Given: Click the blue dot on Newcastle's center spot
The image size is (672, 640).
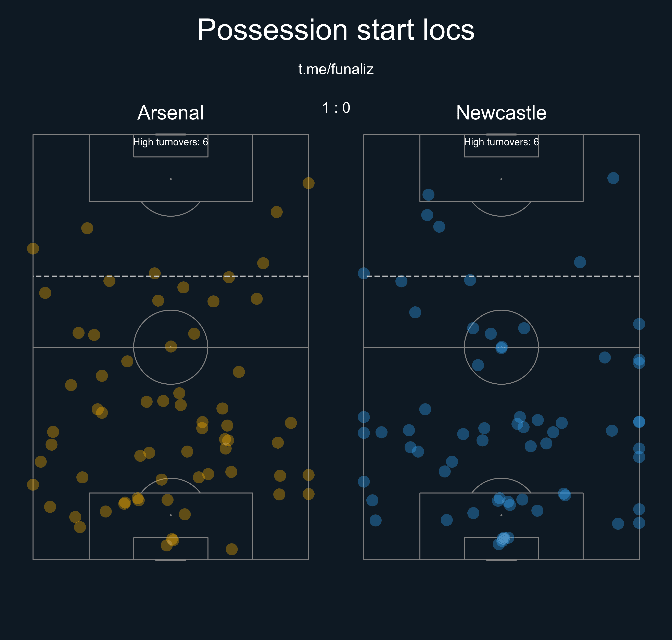Looking at the screenshot, I should (502, 347).
